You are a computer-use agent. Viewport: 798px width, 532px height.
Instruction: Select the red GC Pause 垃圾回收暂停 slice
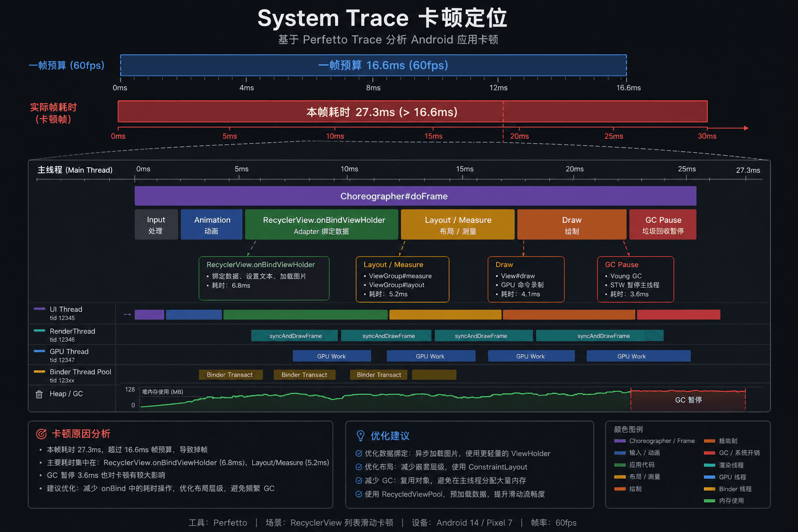click(x=663, y=224)
